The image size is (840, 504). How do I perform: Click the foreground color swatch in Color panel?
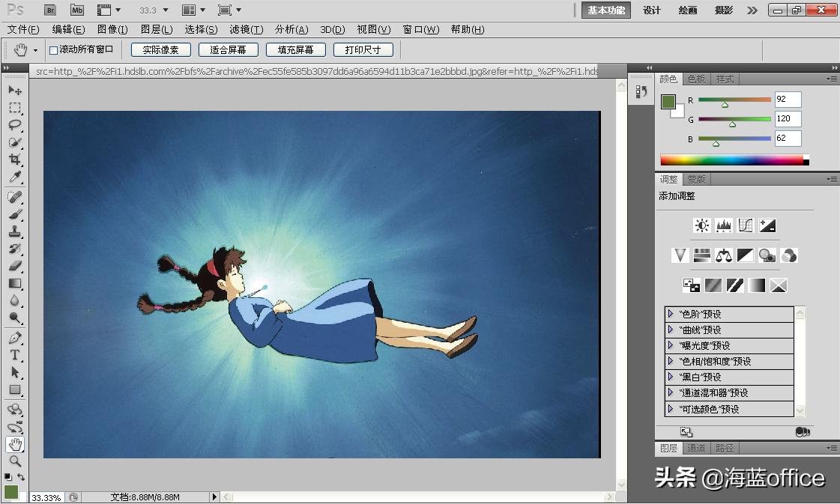click(x=669, y=103)
